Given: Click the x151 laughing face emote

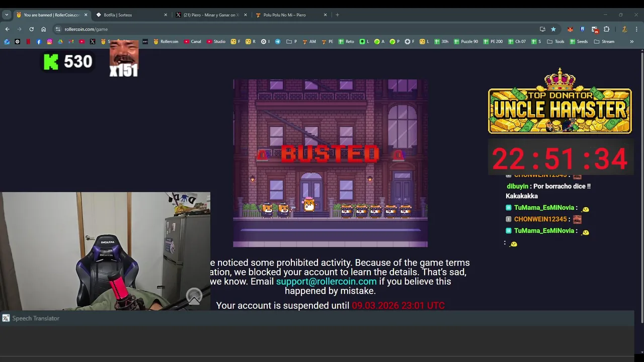Looking at the screenshot, I should coord(124,59).
